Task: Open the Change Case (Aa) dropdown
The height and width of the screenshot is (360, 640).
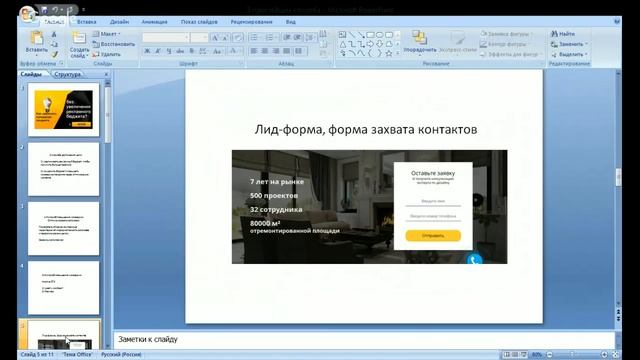Action: coord(218,51)
